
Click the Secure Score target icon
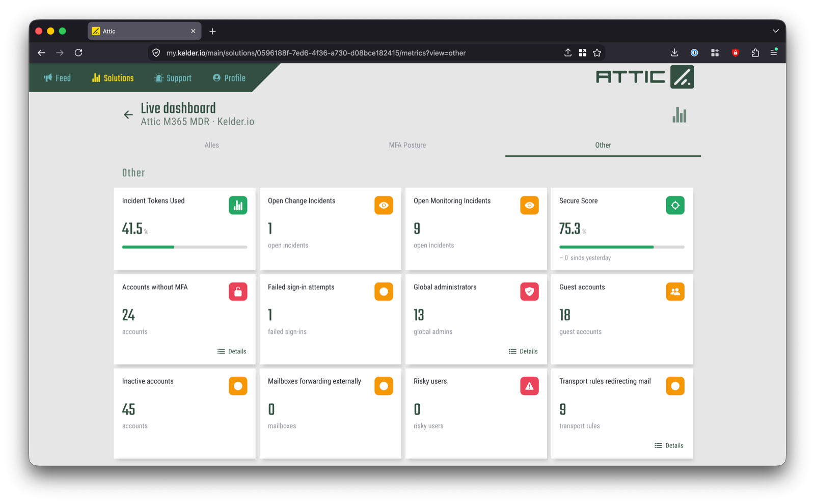tap(675, 205)
